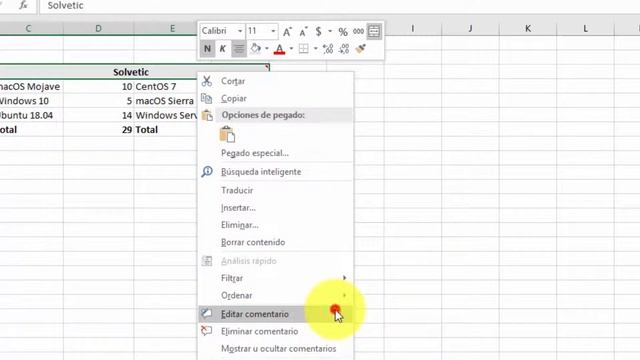
Task: Select Insertar... menu entry
Action: tap(276, 208)
